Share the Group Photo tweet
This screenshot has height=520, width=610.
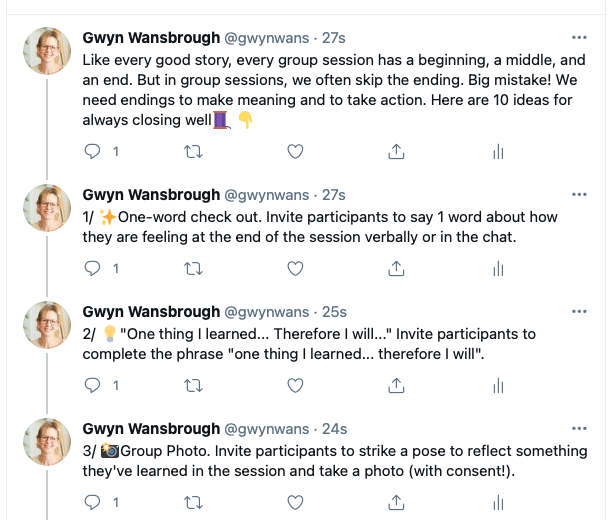396,502
